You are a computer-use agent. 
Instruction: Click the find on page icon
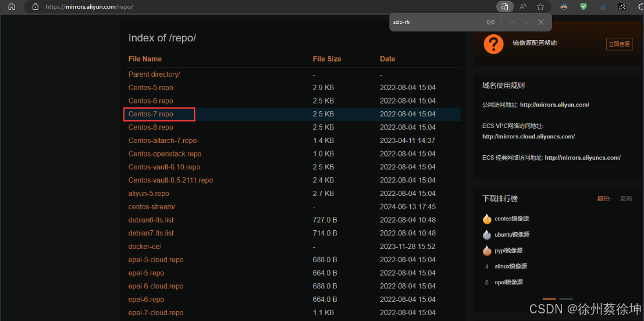pyautogui.click(x=505, y=6)
